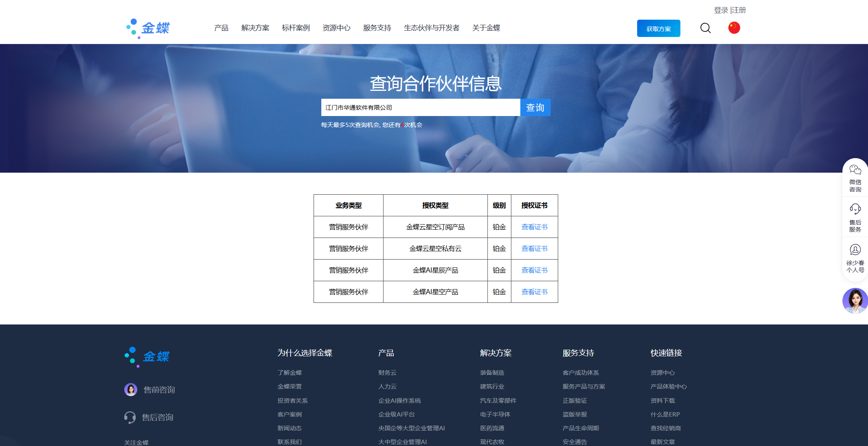Open footer link 资料下载
868x446 pixels.
pos(663,400)
